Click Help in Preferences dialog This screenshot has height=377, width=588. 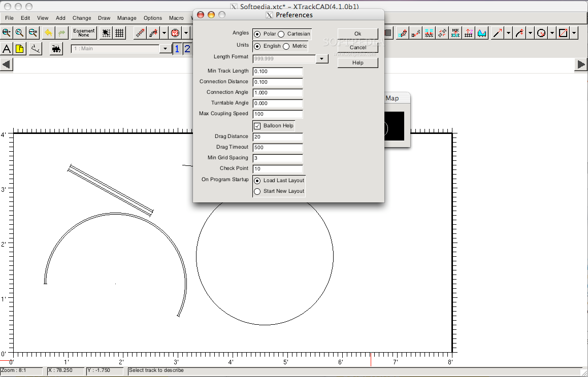click(x=358, y=63)
